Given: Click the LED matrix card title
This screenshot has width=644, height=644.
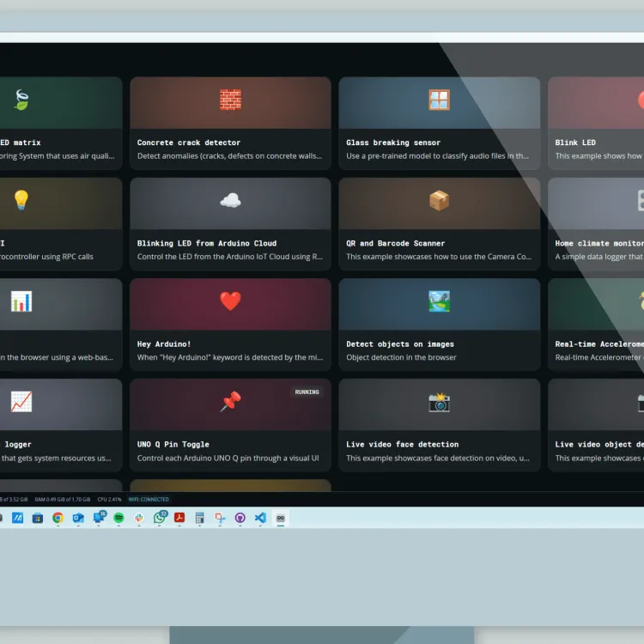Looking at the screenshot, I should tap(21, 143).
